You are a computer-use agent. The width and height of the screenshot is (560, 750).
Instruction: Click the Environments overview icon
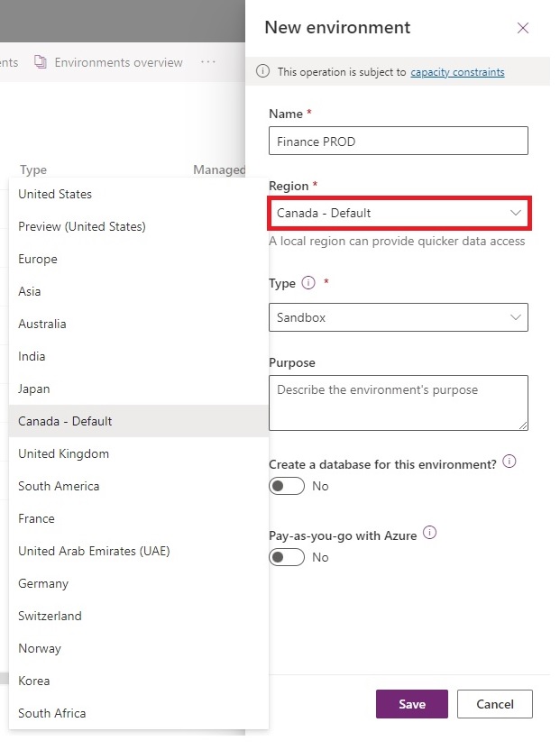tap(40, 62)
